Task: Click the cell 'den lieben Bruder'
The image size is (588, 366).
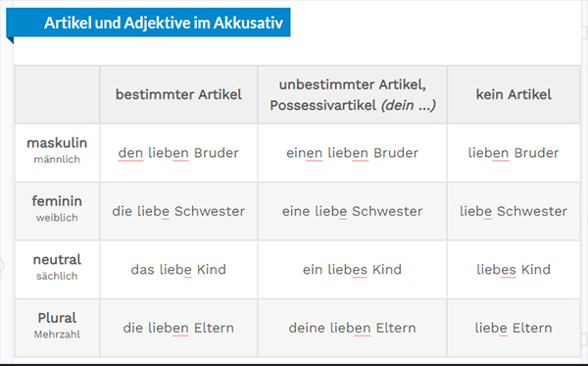Action: tap(178, 153)
